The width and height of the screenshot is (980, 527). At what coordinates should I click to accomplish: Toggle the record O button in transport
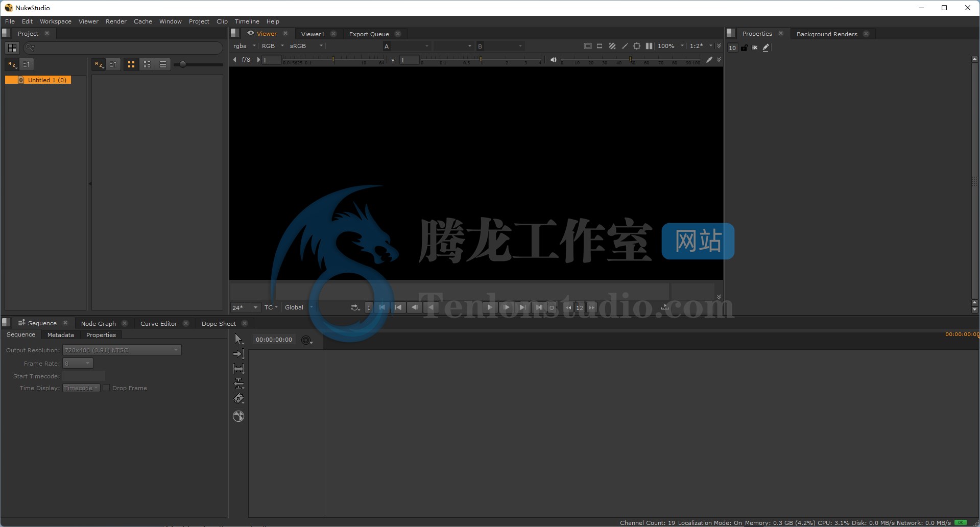pos(552,307)
